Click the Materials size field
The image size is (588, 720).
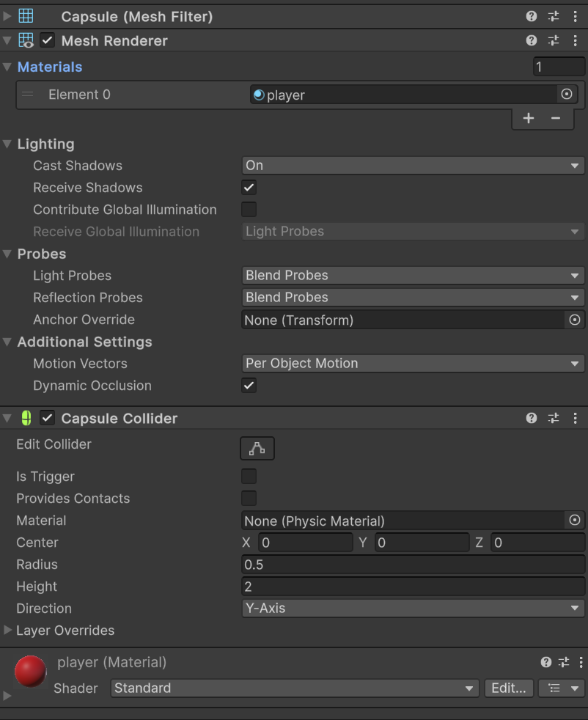559,67
